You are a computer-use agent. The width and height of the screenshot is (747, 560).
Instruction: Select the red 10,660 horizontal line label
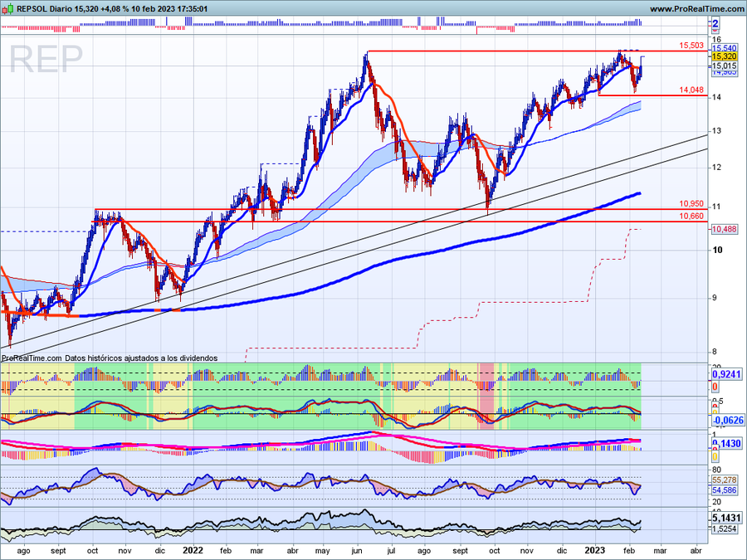coord(691,217)
